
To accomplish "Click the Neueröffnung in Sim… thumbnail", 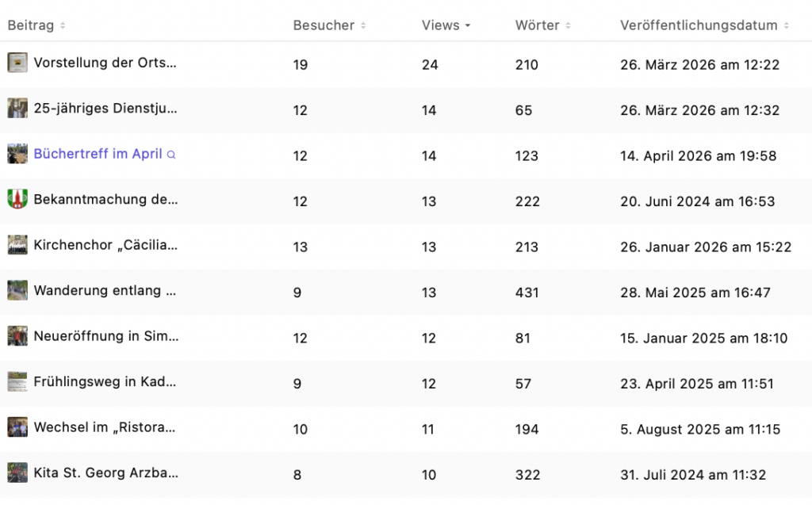I will click(17, 336).
